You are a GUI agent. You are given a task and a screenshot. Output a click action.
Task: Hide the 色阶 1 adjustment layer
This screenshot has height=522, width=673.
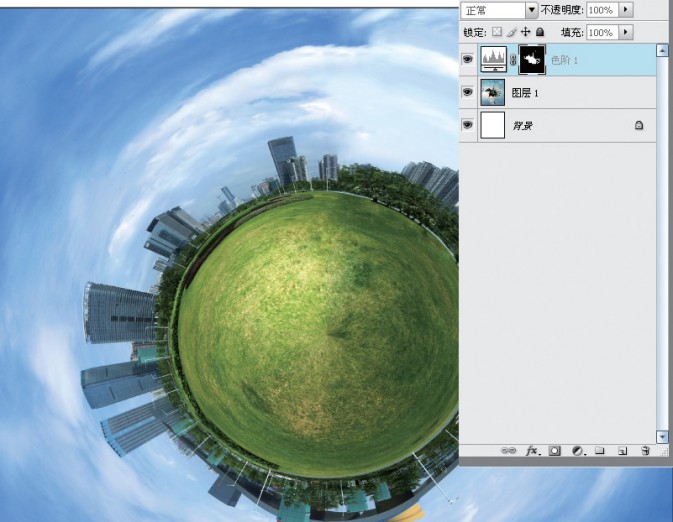click(x=468, y=59)
